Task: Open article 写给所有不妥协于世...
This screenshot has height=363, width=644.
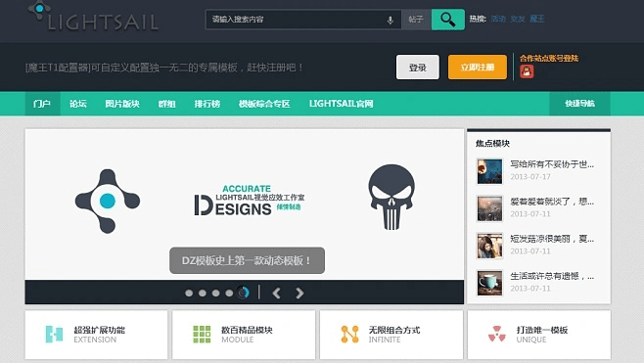Action: click(x=552, y=164)
